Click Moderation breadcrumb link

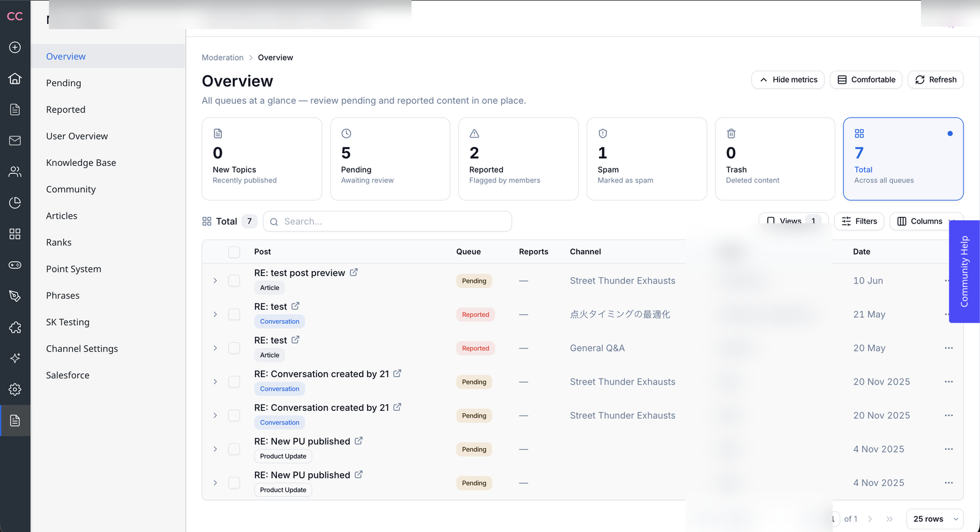pos(222,58)
